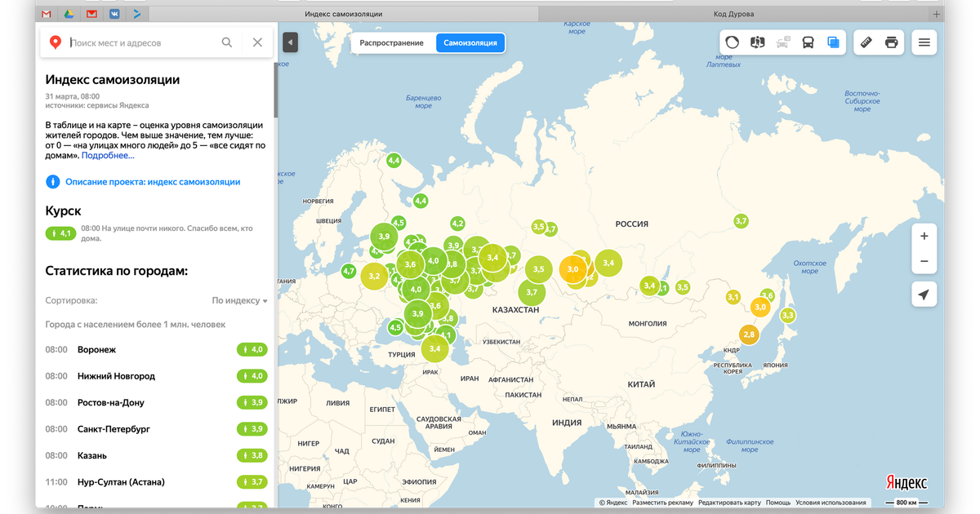The width and height of the screenshot is (980, 514).
Task: Select the Самоизоляция map mode
Action: coord(470,42)
